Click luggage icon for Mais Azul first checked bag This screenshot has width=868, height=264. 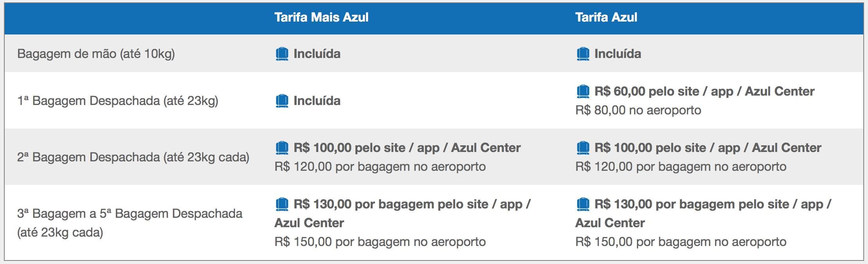282,101
